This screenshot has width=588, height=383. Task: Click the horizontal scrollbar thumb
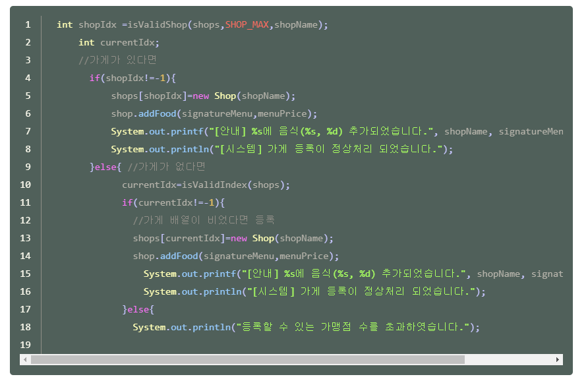247,360
